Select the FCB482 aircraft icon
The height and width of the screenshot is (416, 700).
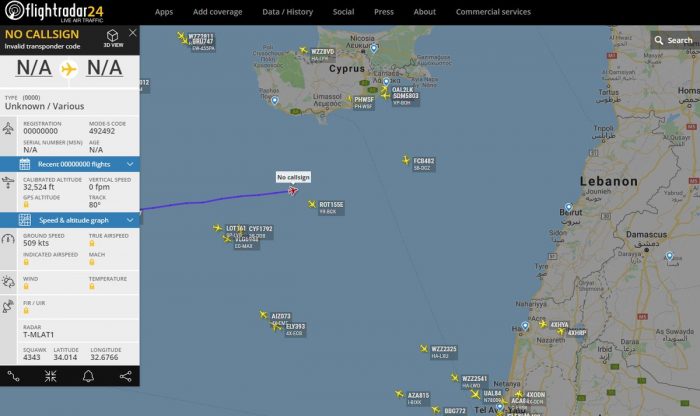pyautogui.click(x=405, y=160)
